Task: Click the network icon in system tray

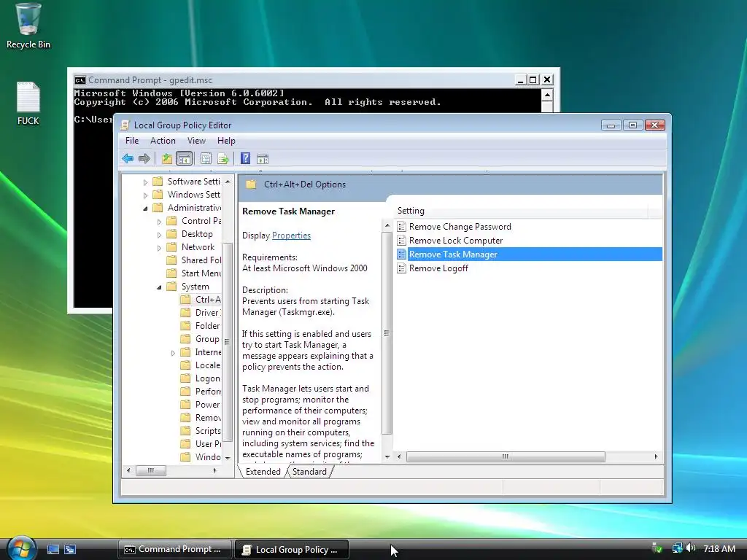Action: (x=677, y=548)
